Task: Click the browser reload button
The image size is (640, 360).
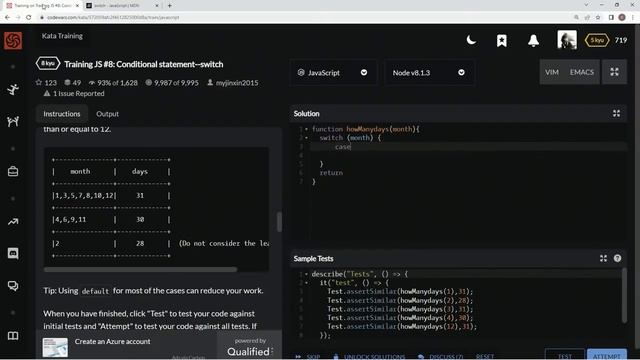Action: [29, 17]
